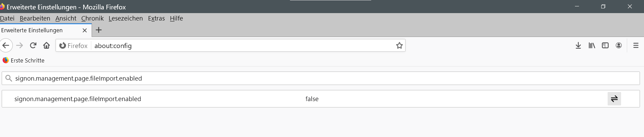Open a new tab with plus button
Image resolution: width=644 pixels, height=137 pixels.
[x=99, y=30]
